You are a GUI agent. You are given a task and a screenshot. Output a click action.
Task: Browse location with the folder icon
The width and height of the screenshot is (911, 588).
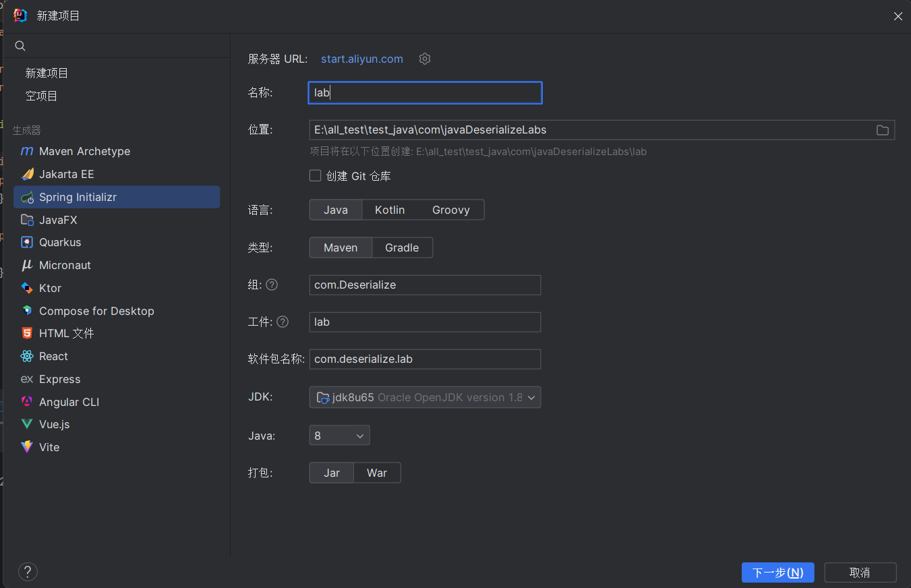(882, 130)
